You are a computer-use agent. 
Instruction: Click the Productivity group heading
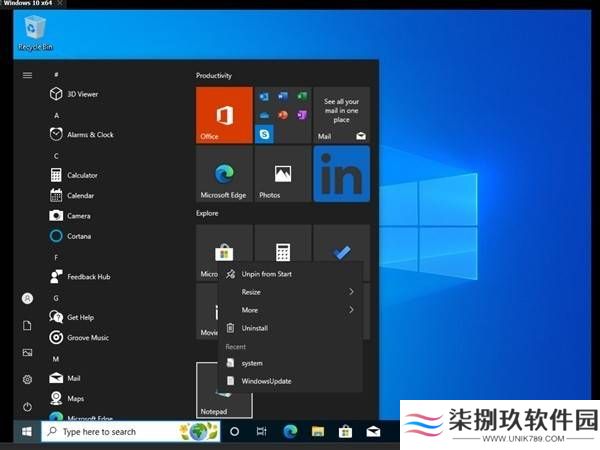tap(214, 75)
